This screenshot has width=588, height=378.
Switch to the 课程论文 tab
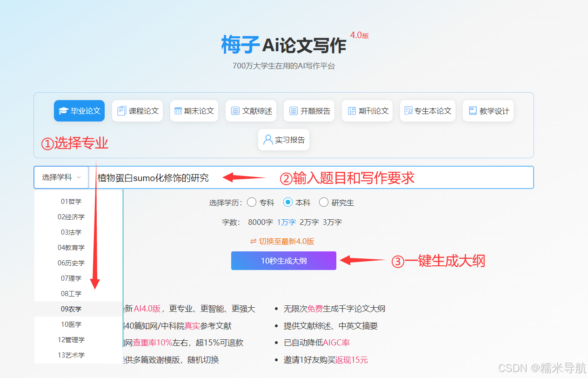pyautogui.click(x=137, y=111)
